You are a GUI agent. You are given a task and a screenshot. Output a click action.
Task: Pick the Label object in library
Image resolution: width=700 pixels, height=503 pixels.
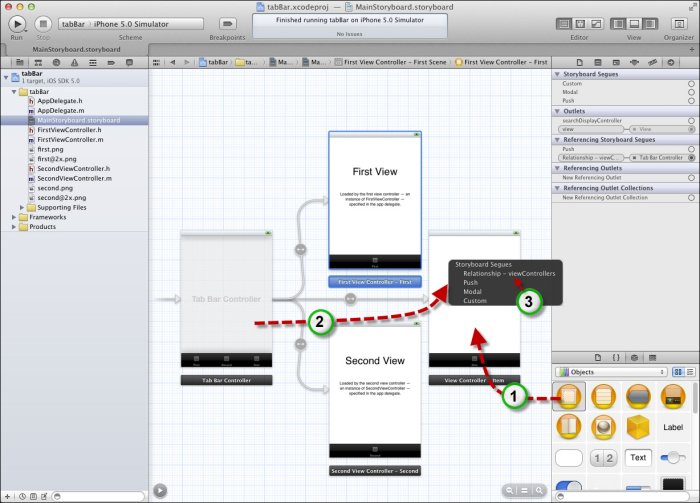coord(673,428)
